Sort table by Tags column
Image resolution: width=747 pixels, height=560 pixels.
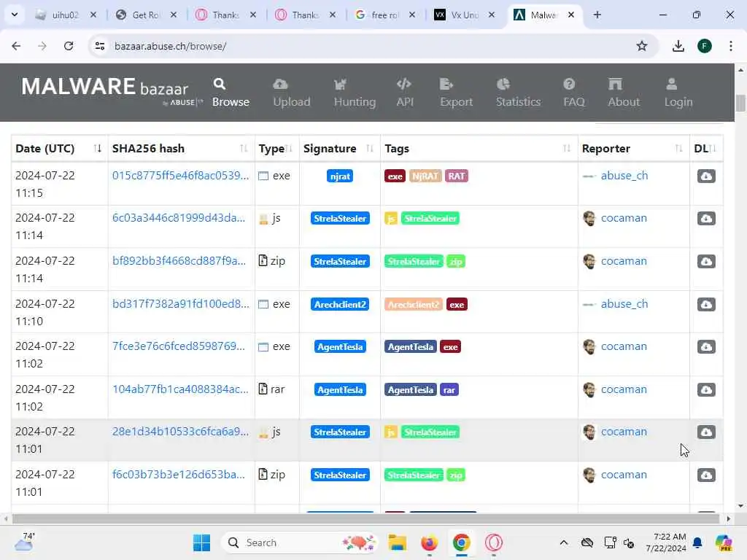479,149
